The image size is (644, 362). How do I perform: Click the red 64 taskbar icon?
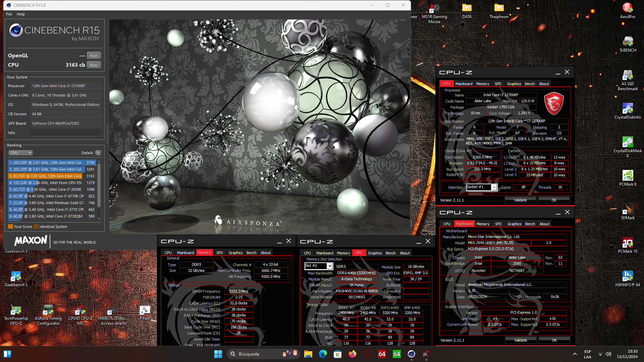click(x=382, y=354)
